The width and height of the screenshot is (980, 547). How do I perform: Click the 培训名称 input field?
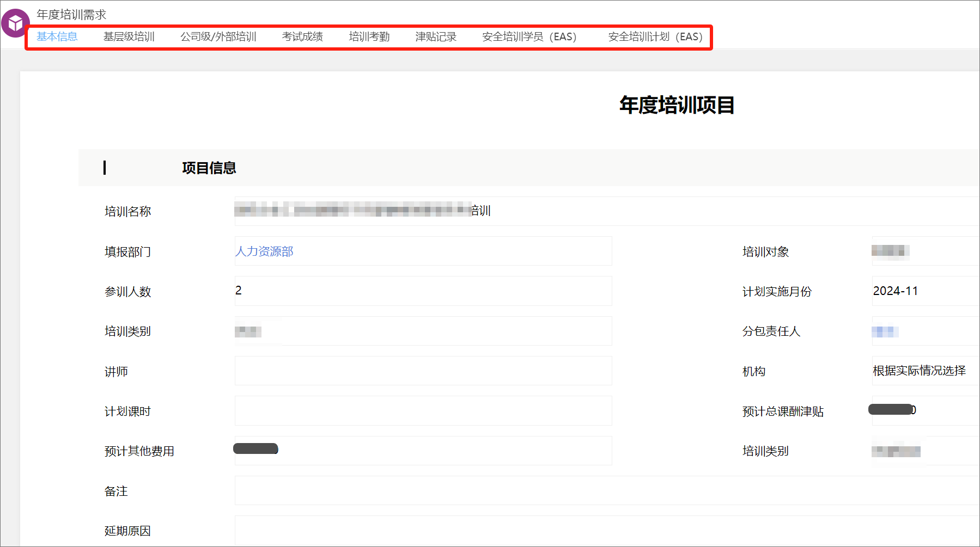click(607, 211)
